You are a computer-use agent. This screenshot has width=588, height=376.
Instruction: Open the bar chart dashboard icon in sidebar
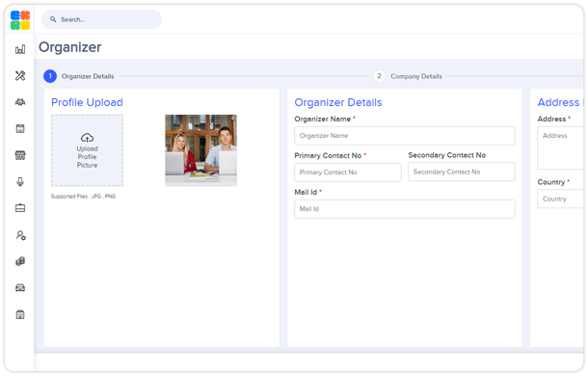coord(20,49)
